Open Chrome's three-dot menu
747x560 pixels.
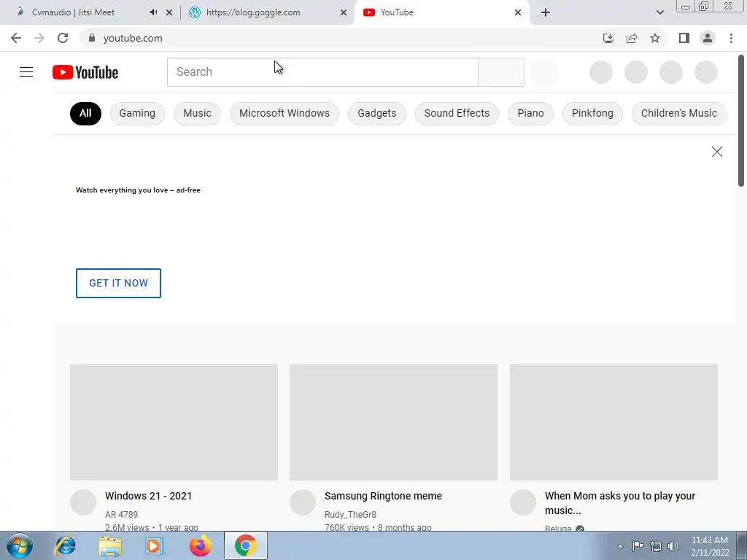tap(731, 38)
